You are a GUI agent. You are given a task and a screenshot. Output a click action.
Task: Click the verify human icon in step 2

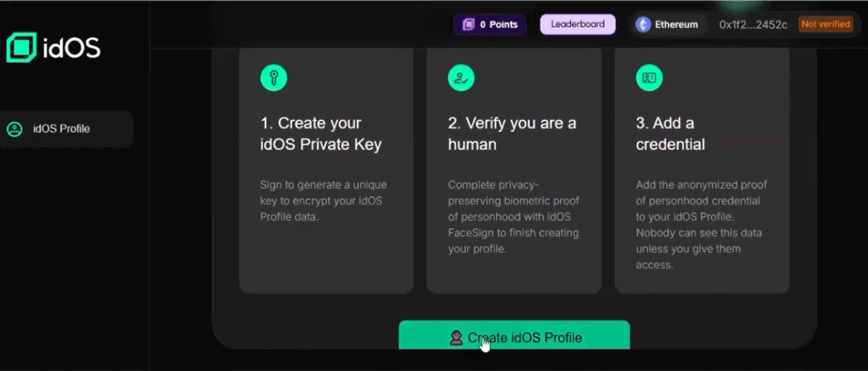tap(461, 78)
